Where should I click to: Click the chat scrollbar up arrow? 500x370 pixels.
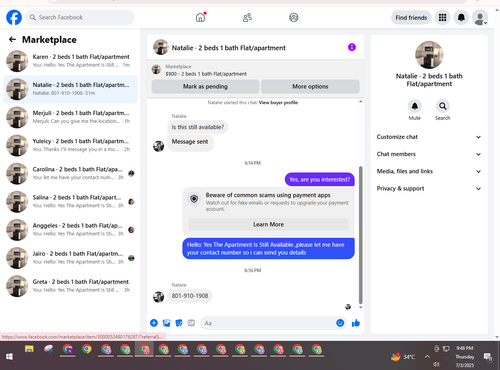tap(360, 102)
